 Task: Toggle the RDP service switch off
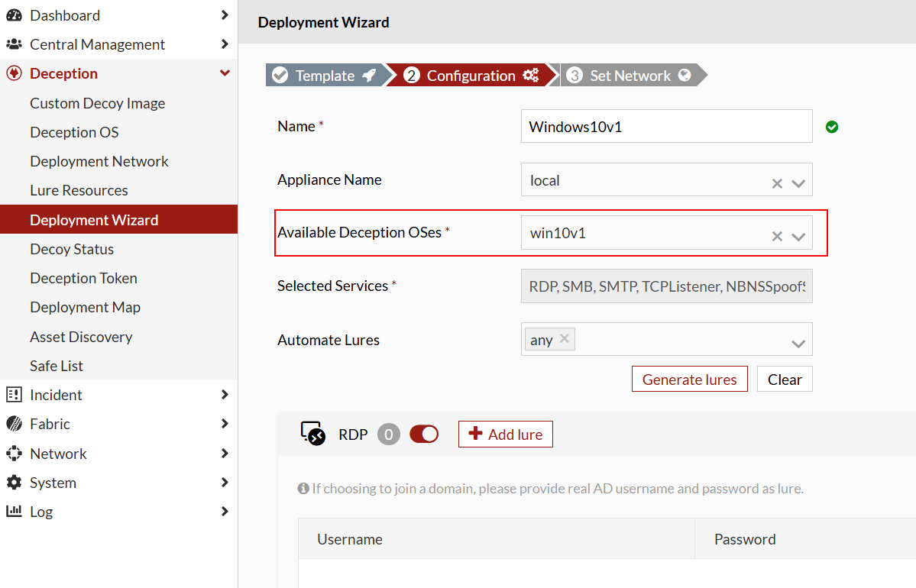[x=424, y=435]
